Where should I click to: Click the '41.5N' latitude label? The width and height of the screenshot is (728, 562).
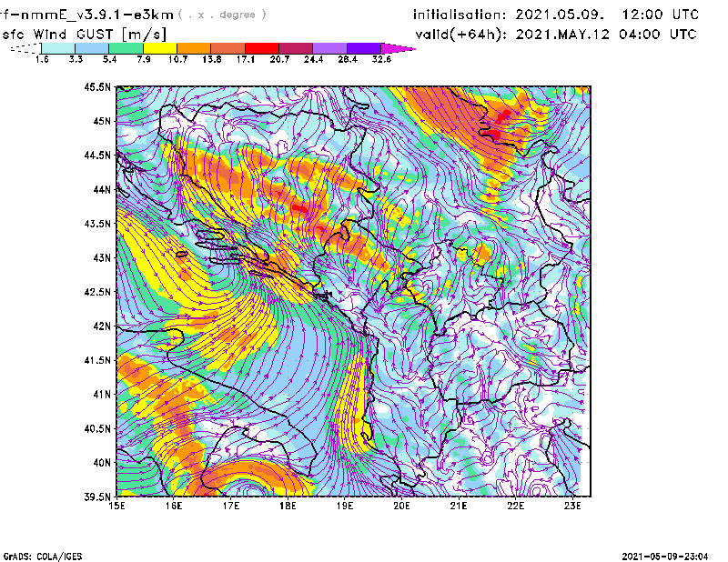pyautogui.click(x=97, y=360)
